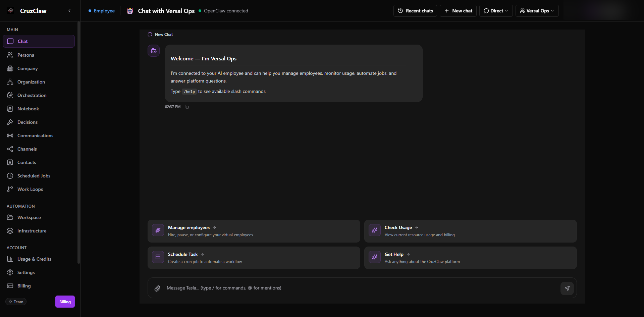Start a New chat from the header
This screenshot has height=317, width=644.
point(458,11)
